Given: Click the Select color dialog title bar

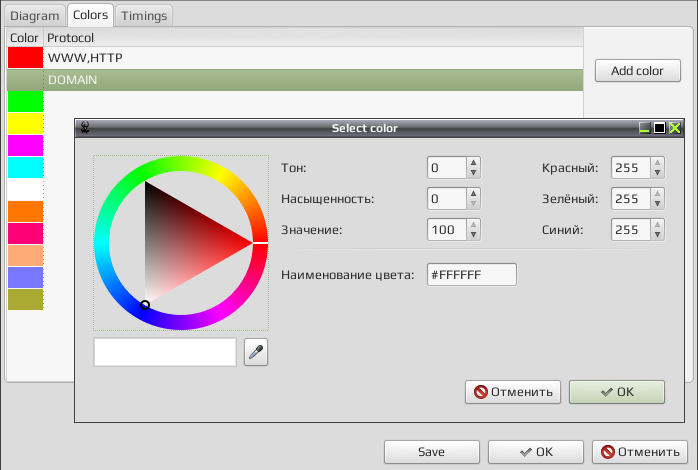Looking at the screenshot, I should pyautogui.click(x=365, y=128).
